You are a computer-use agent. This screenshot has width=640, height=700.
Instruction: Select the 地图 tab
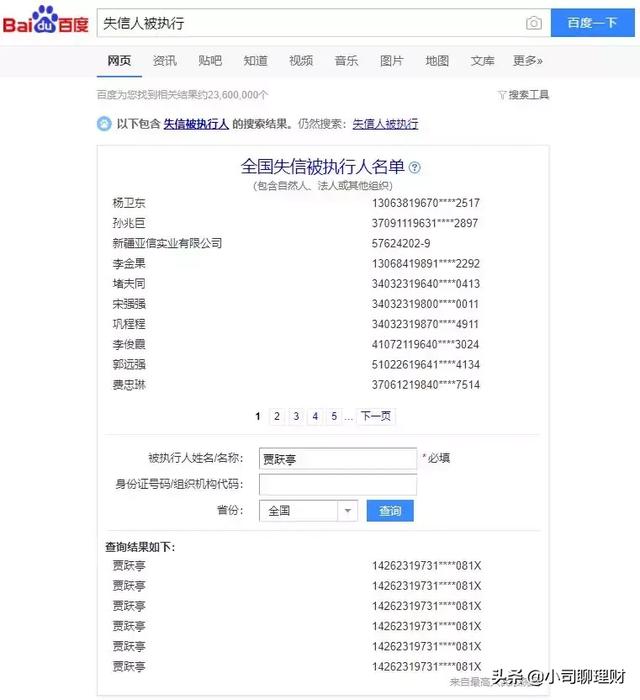437,61
